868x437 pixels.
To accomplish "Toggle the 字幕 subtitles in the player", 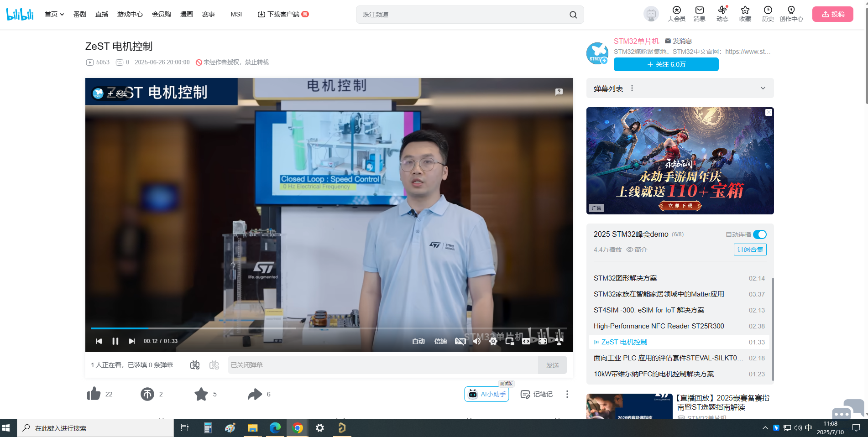I will [460, 341].
